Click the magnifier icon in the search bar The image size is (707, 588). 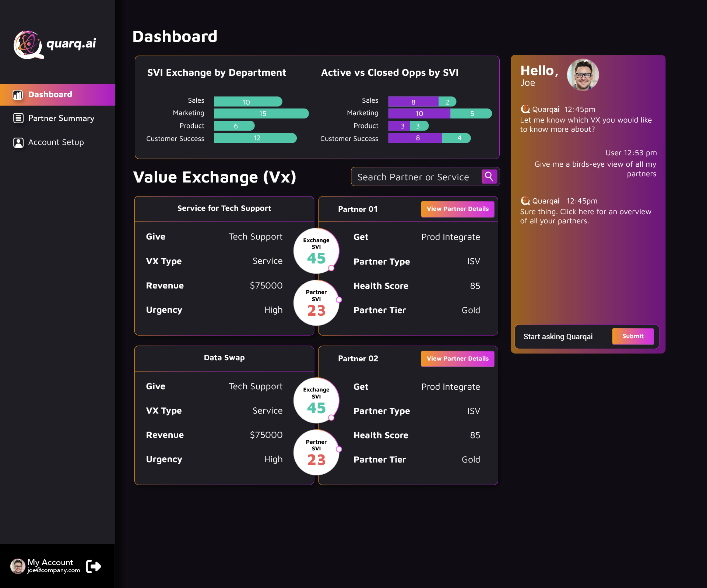click(489, 177)
